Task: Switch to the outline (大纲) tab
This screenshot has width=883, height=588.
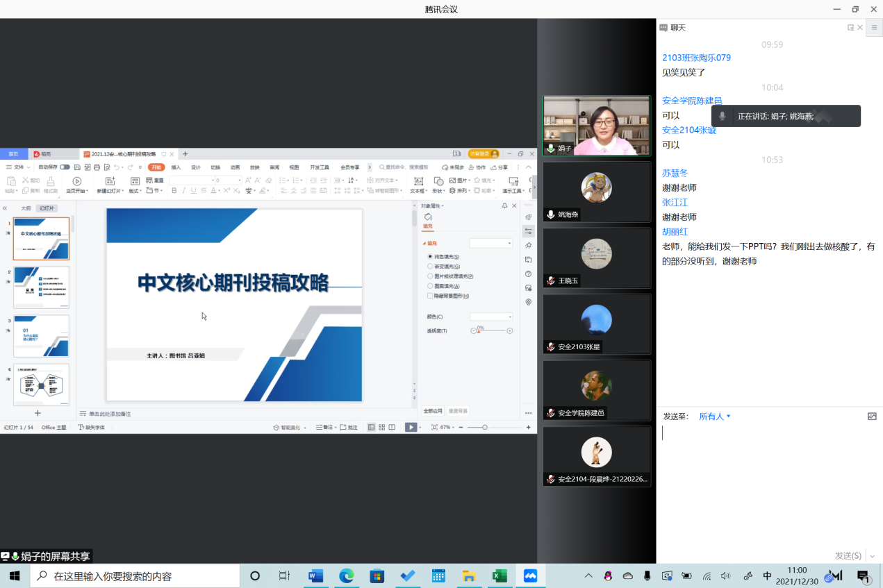Action: point(26,208)
